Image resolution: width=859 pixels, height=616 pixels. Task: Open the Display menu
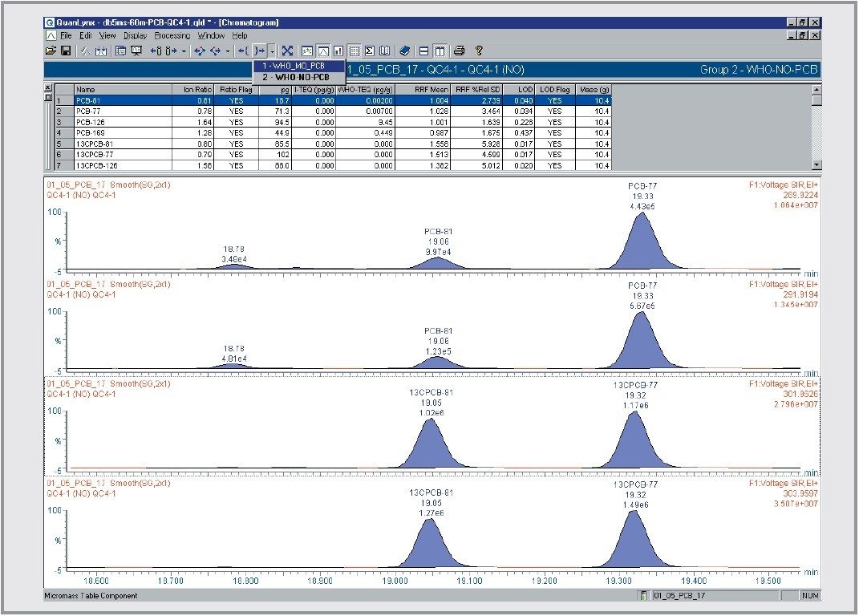click(x=135, y=35)
